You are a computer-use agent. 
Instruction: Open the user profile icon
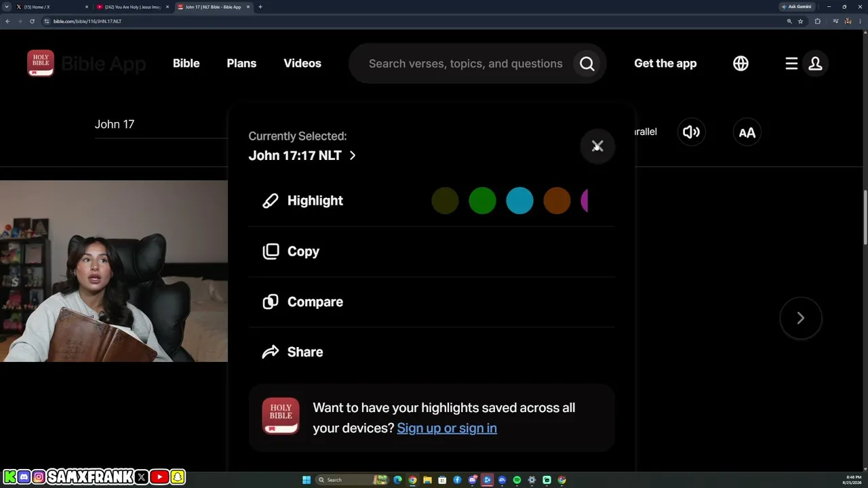[x=815, y=64]
